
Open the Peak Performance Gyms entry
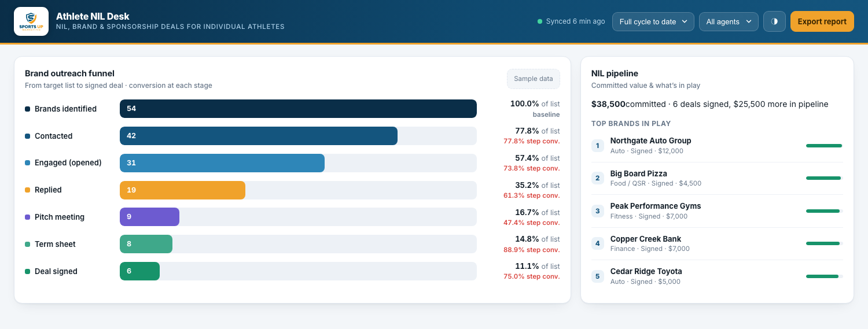coord(717,211)
